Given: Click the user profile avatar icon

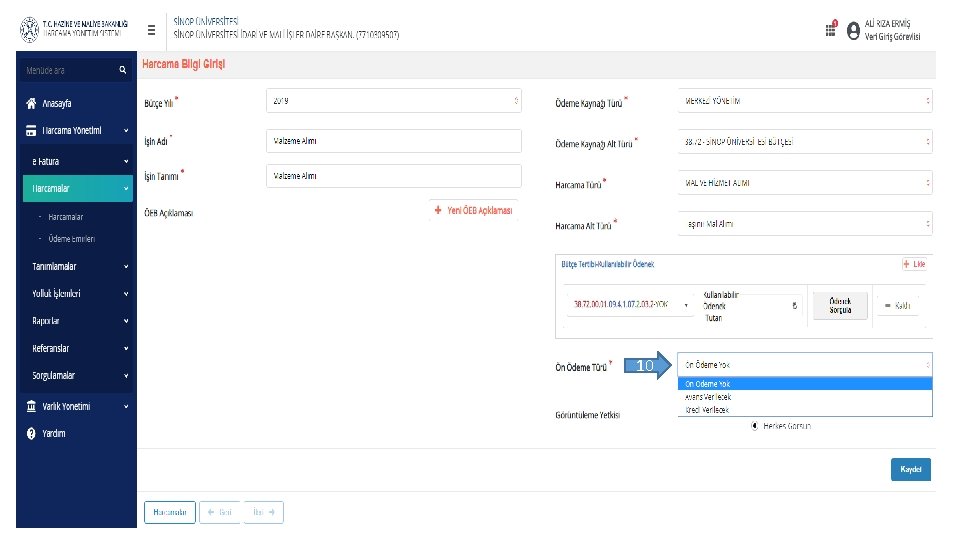Looking at the screenshot, I should tap(853, 31).
